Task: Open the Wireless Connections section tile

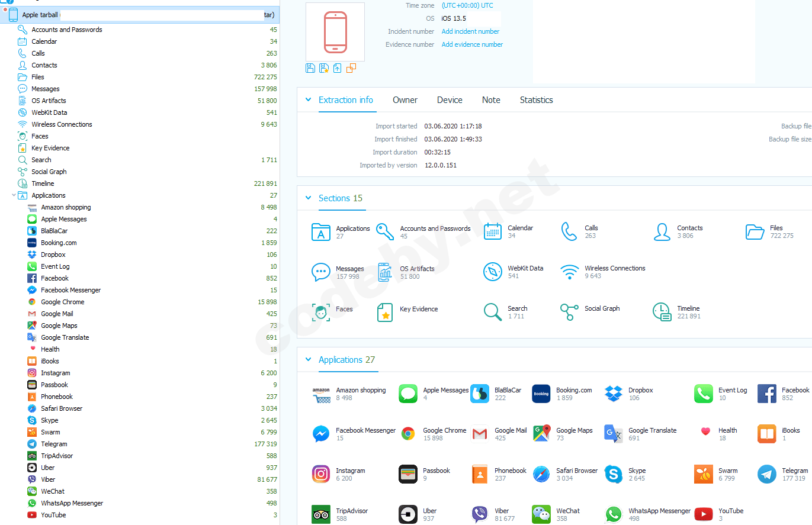Action: coord(603,272)
